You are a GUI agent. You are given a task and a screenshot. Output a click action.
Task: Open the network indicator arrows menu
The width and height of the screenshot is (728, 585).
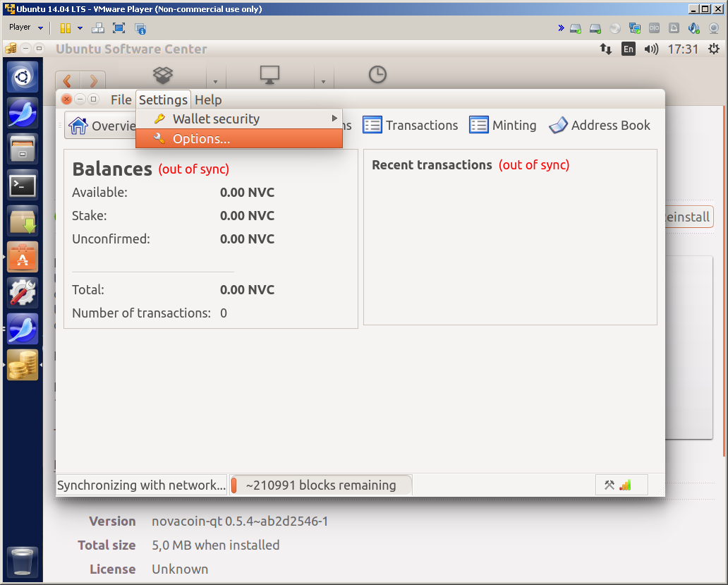(606, 49)
